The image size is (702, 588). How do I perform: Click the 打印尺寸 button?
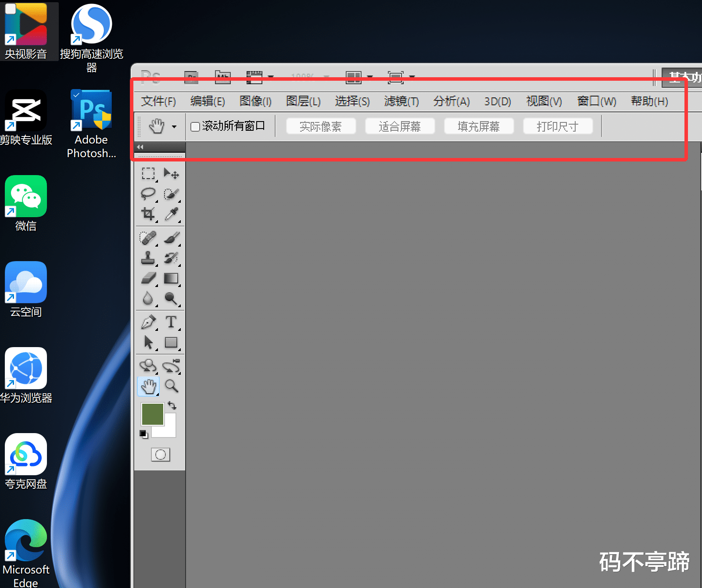coord(558,126)
